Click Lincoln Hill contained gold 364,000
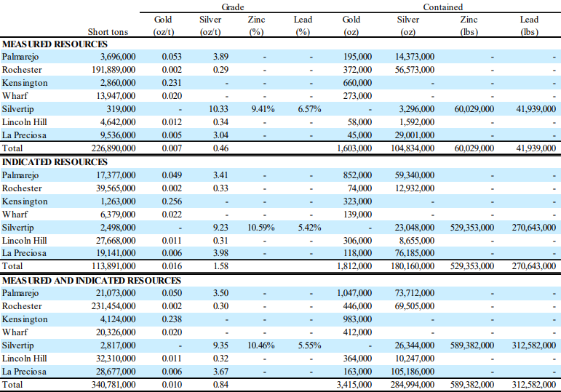Viewport: 561px width, 392px height. coord(357,359)
